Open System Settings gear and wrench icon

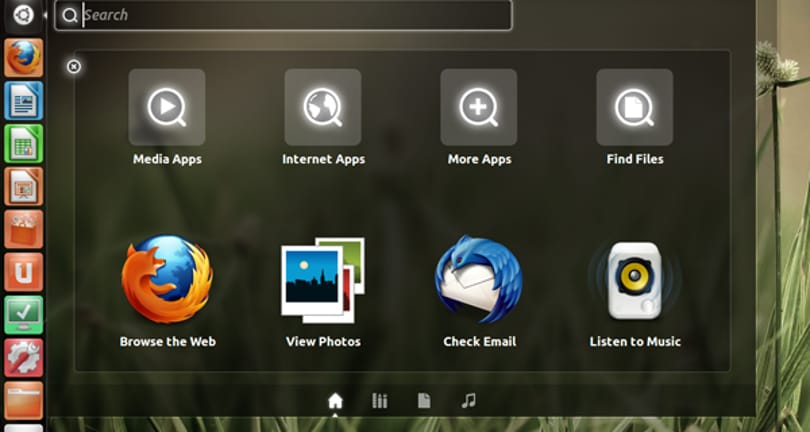[x=24, y=358]
